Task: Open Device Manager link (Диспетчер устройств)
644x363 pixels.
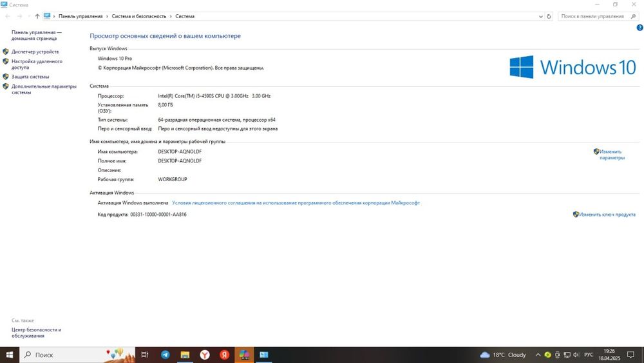Action: 35,52
